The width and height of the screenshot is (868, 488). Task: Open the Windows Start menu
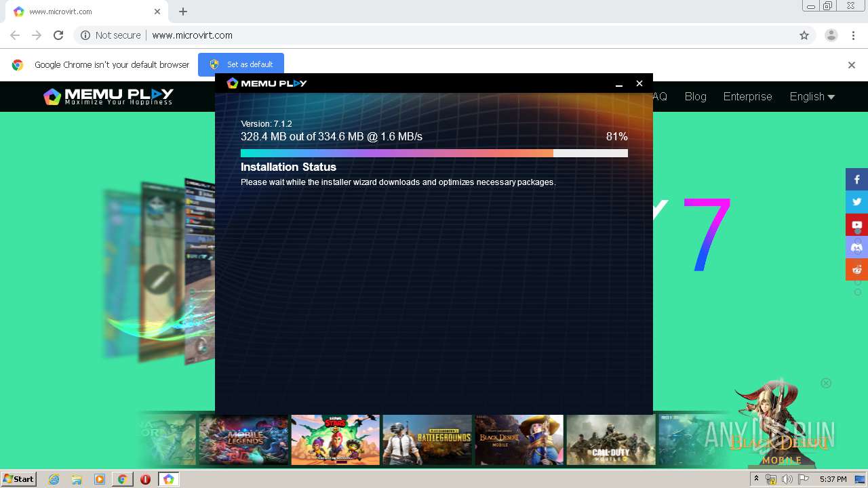pos(19,479)
